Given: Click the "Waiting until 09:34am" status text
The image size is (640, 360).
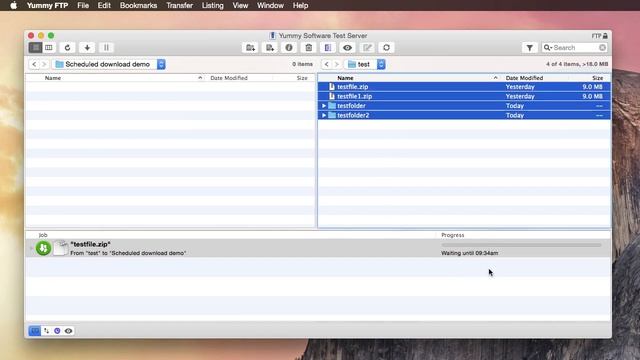Looking at the screenshot, I should coord(469,253).
